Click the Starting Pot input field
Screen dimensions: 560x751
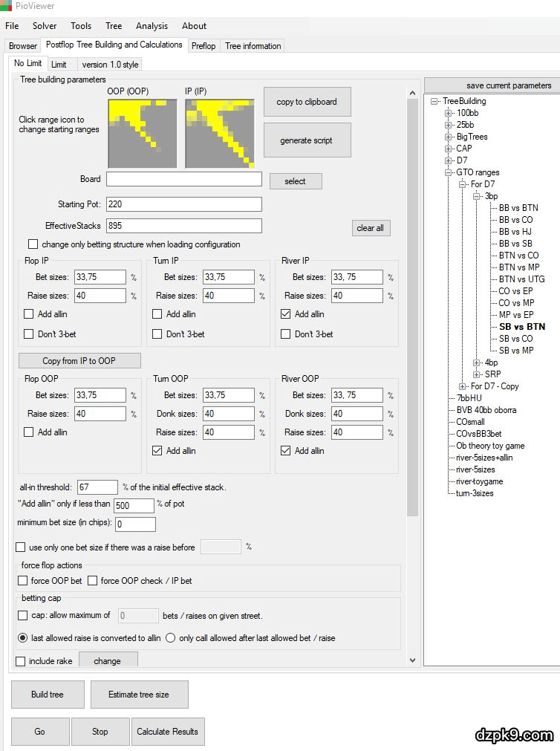(184, 204)
